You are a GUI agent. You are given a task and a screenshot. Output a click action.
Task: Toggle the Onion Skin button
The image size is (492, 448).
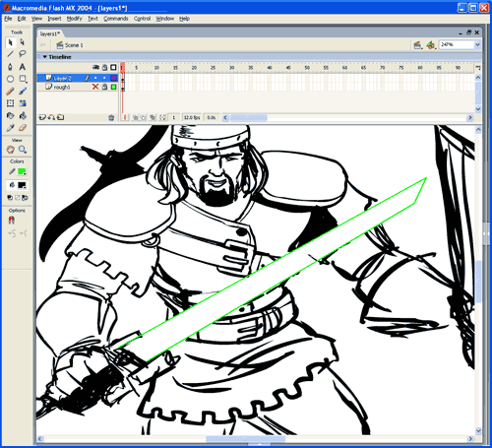pyautogui.click(x=135, y=117)
